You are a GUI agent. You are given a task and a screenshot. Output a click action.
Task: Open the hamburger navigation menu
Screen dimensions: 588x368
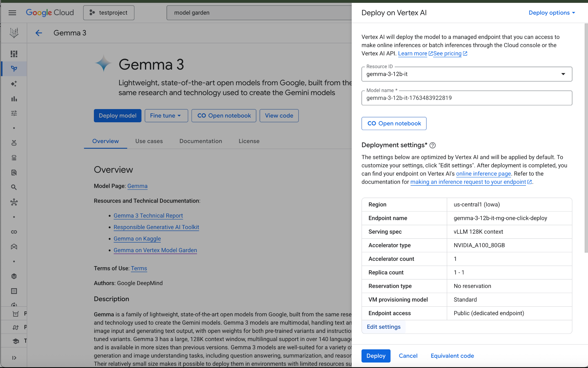pyautogui.click(x=12, y=13)
